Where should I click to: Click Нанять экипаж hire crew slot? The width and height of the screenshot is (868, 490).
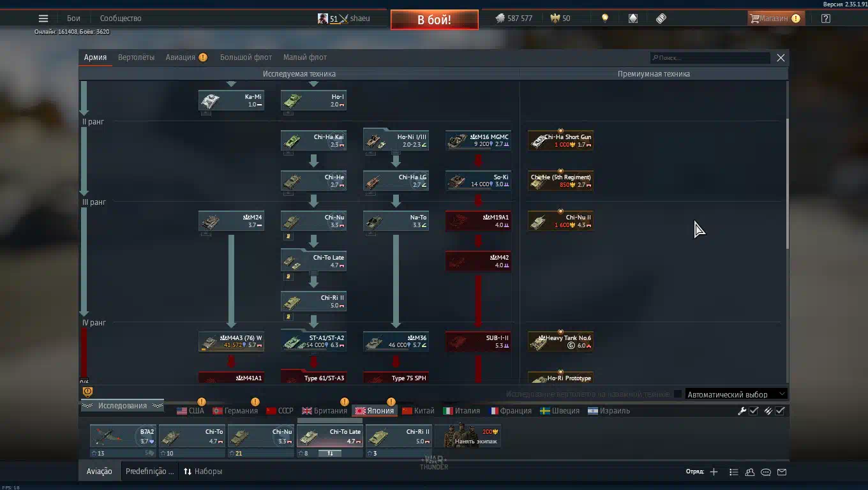click(468, 436)
